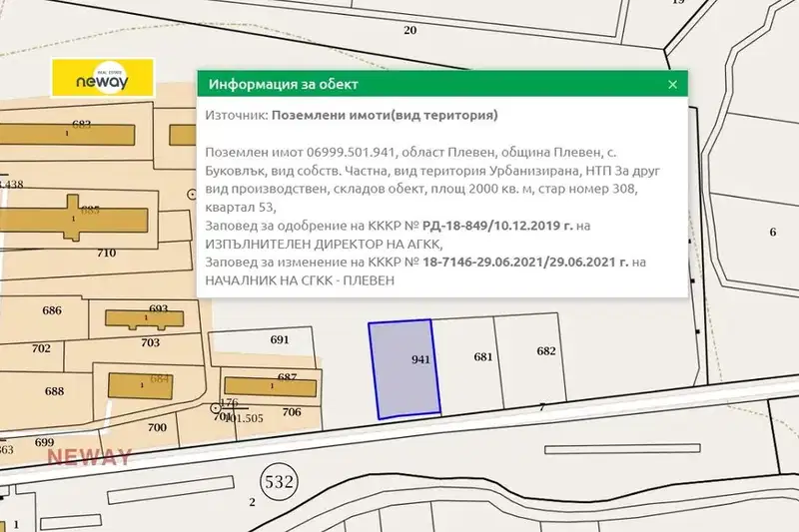This screenshot has height=532, width=799.
Task: Click the cross-shaped building in parcel 685
Action: [x=74, y=219]
